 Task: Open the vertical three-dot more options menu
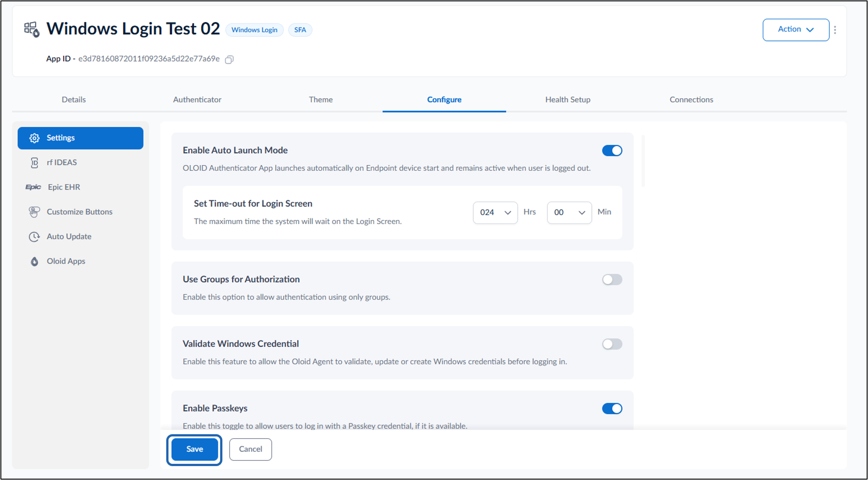[x=835, y=30]
